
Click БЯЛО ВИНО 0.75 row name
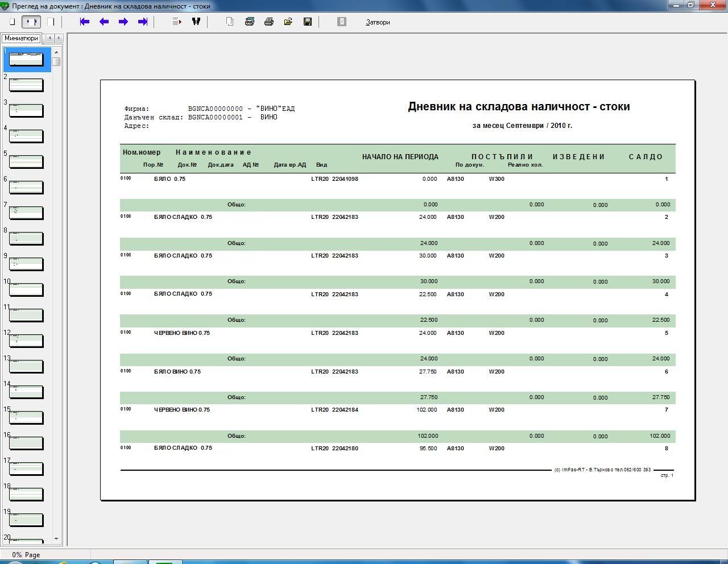point(177,372)
